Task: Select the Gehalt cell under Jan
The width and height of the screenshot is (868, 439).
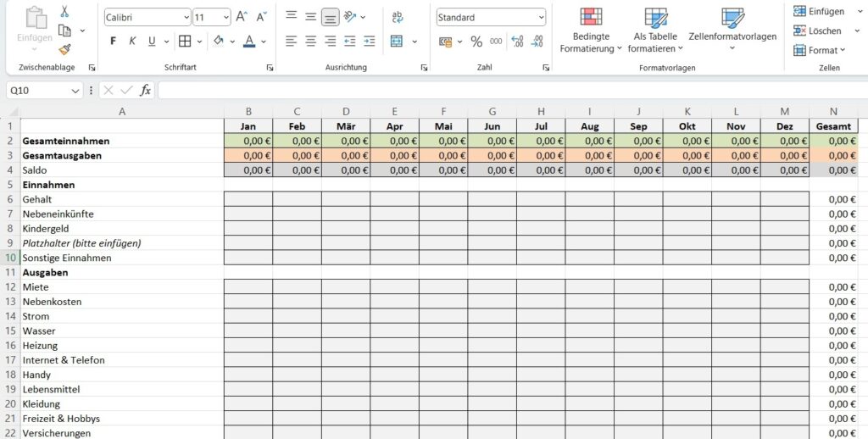Action: (x=248, y=199)
